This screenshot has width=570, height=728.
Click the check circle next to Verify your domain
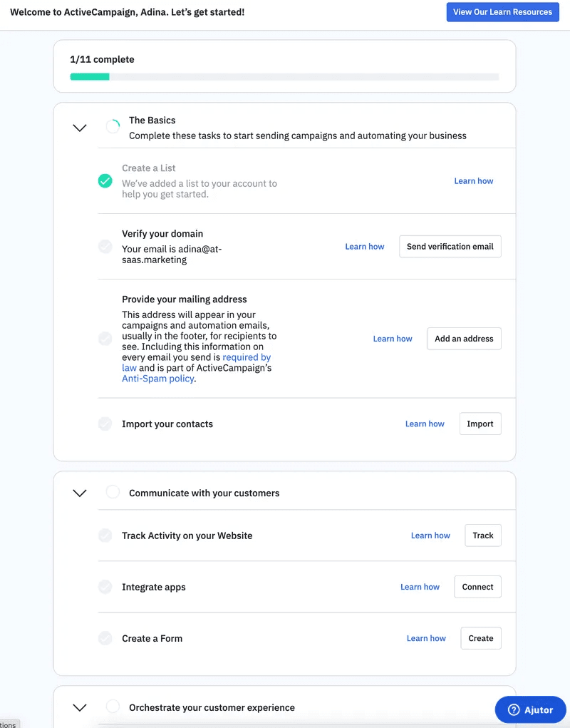(105, 246)
